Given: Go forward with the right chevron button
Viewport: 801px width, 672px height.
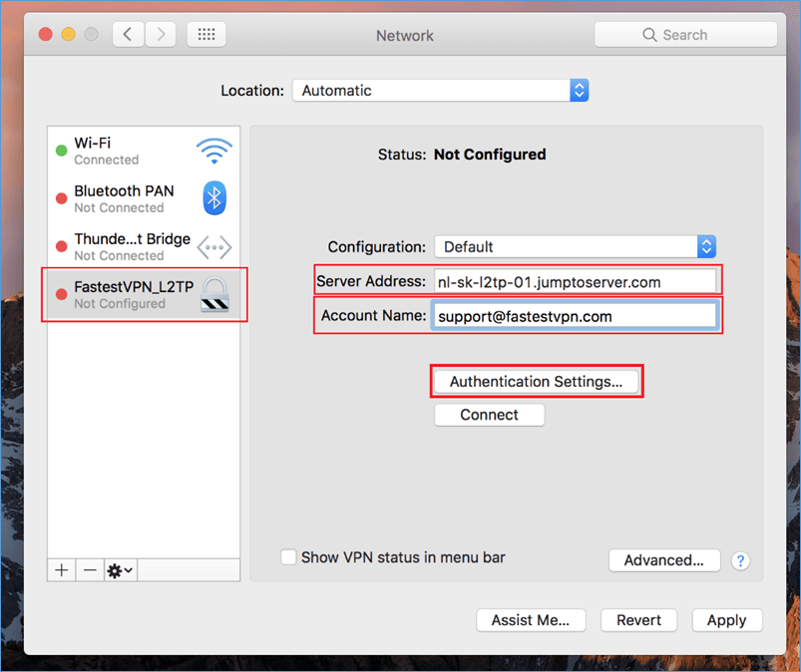Looking at the screenshot, I should pos(161,35).
